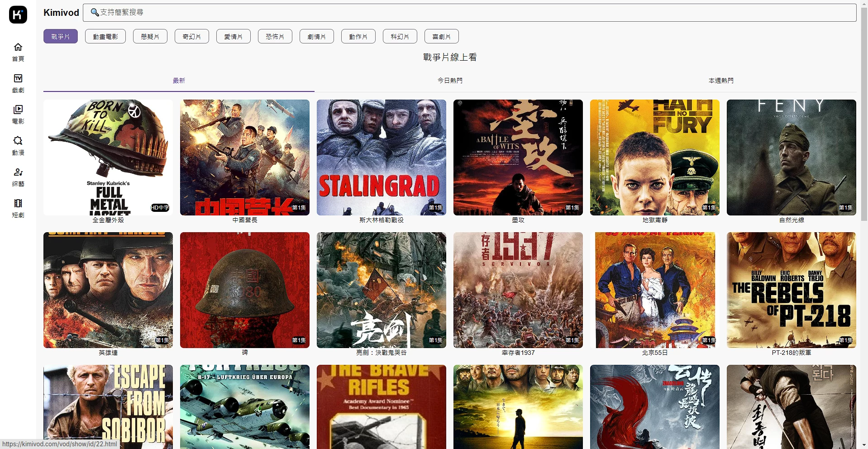The image size is (868, 449).
Task: Open the Stalingrad movie poster
Action: point(381,157)
